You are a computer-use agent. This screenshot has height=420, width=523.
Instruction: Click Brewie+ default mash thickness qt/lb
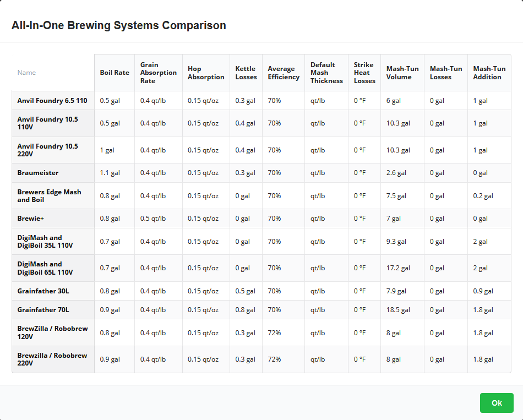pos(318,219)
